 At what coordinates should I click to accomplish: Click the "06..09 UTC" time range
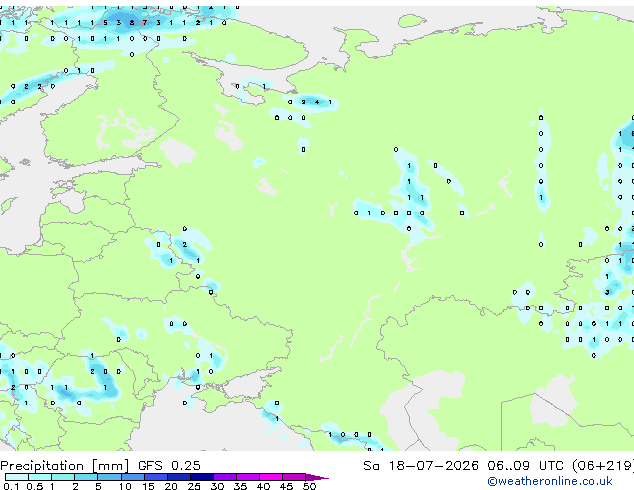point(525,466)
